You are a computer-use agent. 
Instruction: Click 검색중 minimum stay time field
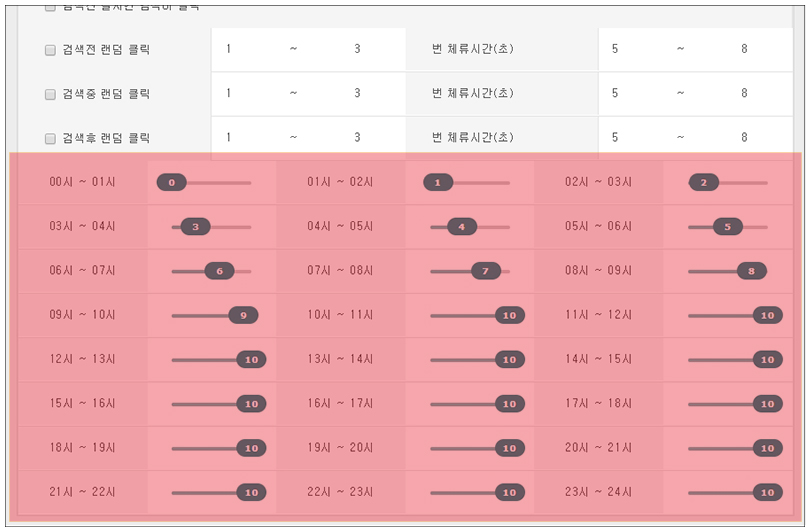click(x=631, y=93)
